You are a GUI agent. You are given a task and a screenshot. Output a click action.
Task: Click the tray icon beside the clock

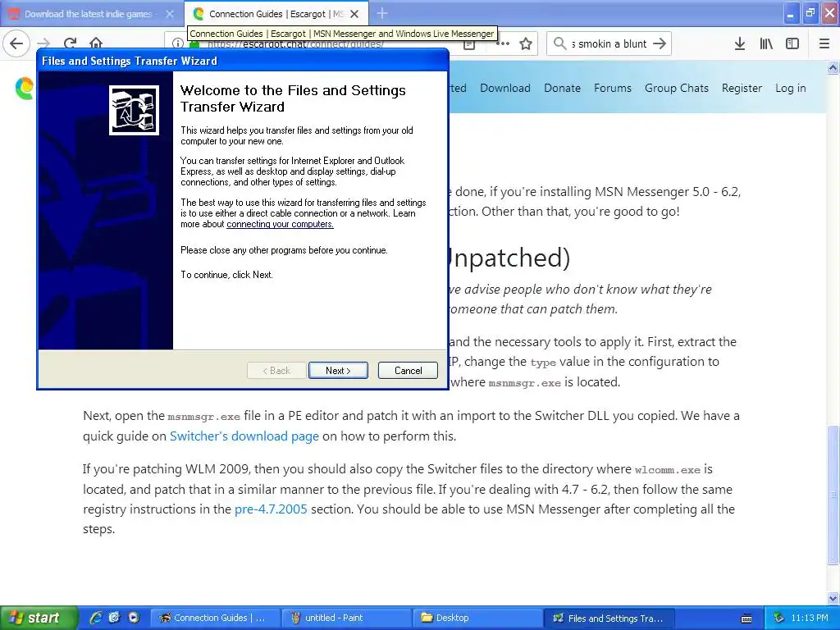pos(779,618)
